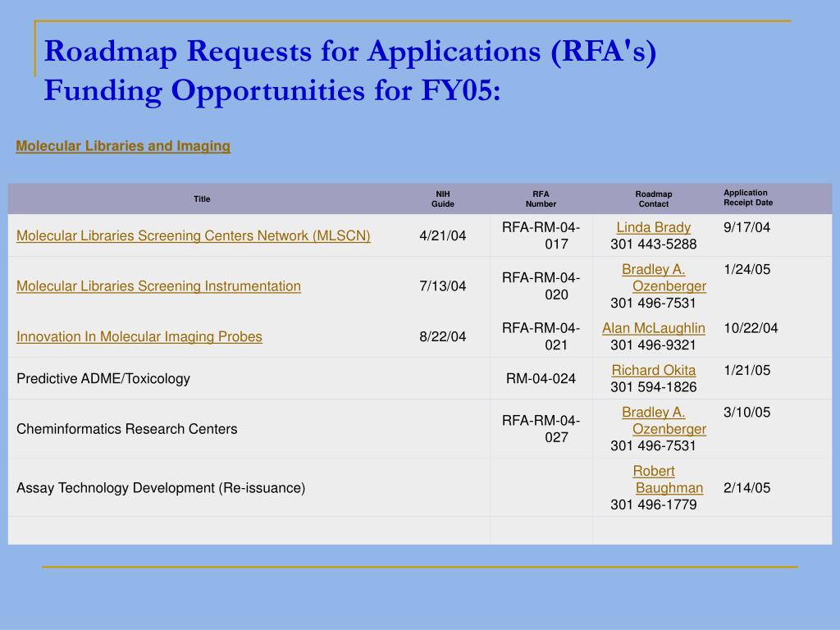Viewport: 840px width, 630px height.
Task: Select the RFA Number column header
Action: pos(541,199)
